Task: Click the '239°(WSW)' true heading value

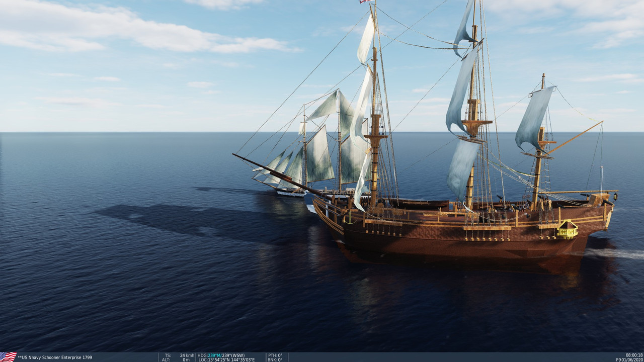Action: click(x=233, y=355)
